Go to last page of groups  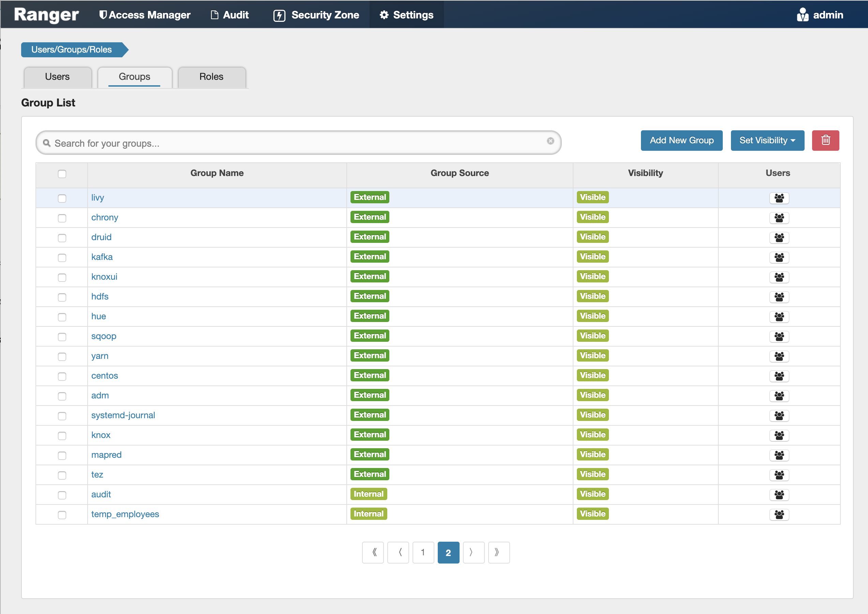(x=498, y=552)
